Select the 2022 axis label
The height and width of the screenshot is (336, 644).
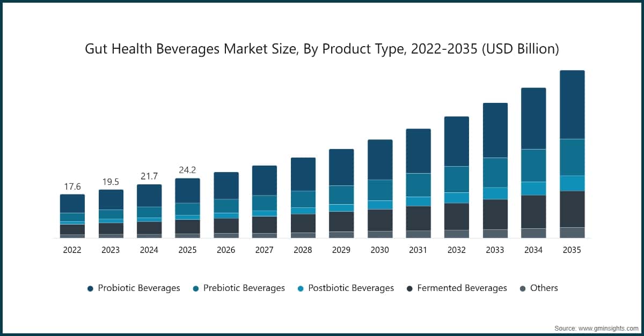(72, 250)
